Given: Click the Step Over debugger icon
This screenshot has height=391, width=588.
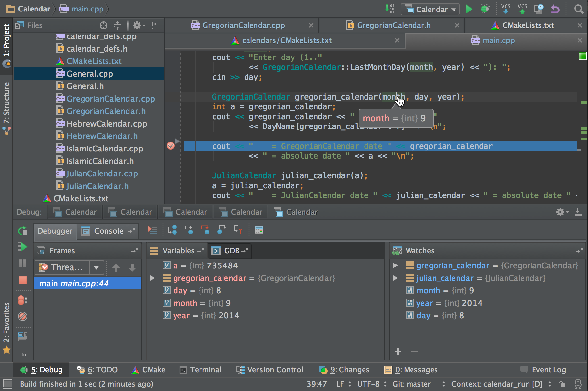Looking at the screenshot, I should coord(172,230).
